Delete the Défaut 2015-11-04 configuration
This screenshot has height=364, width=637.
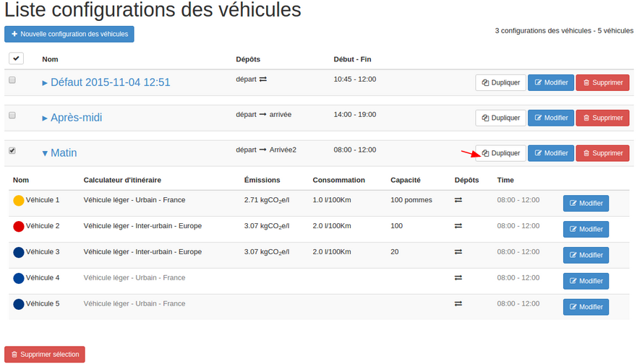(x=602, y=82)
